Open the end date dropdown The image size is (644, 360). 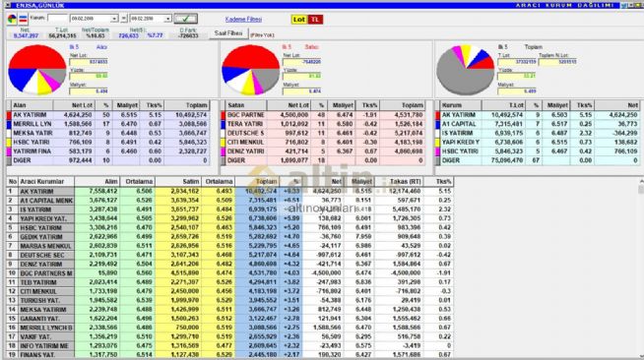coord(167,19)
